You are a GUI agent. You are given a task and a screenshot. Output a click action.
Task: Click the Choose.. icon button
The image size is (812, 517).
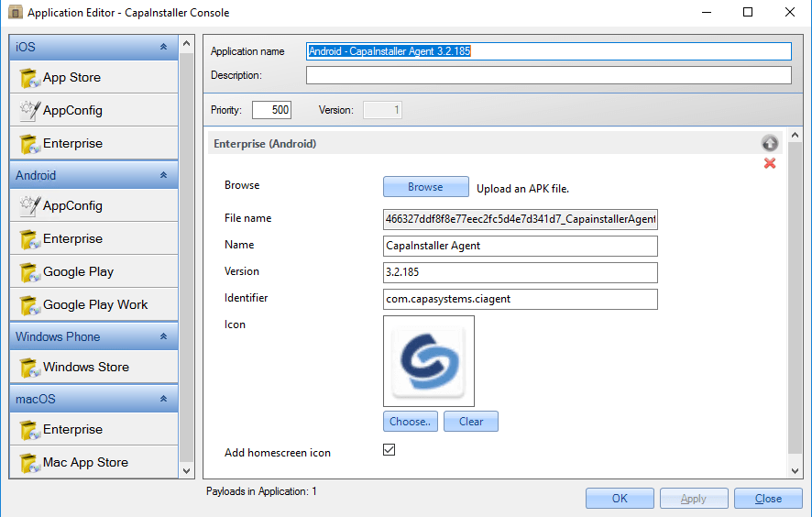click(x=411, y=421)
